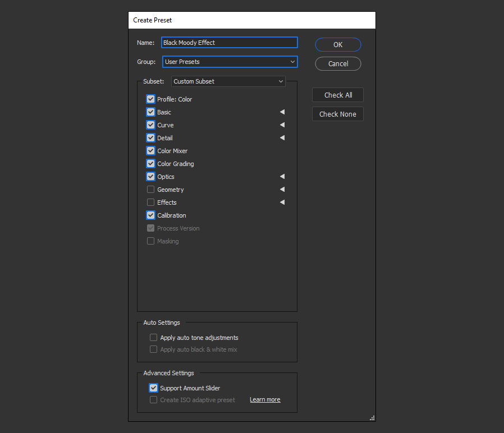The width and height of the screenshot is (504, 433).
Task: Expand the Curve settings triangle
Action: click(282, 125)
